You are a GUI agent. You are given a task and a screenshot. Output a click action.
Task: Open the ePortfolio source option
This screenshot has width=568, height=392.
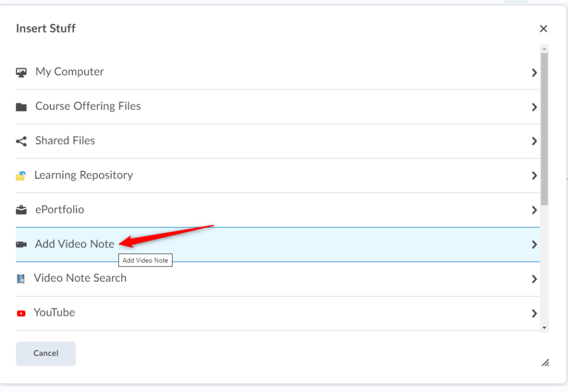59,210
